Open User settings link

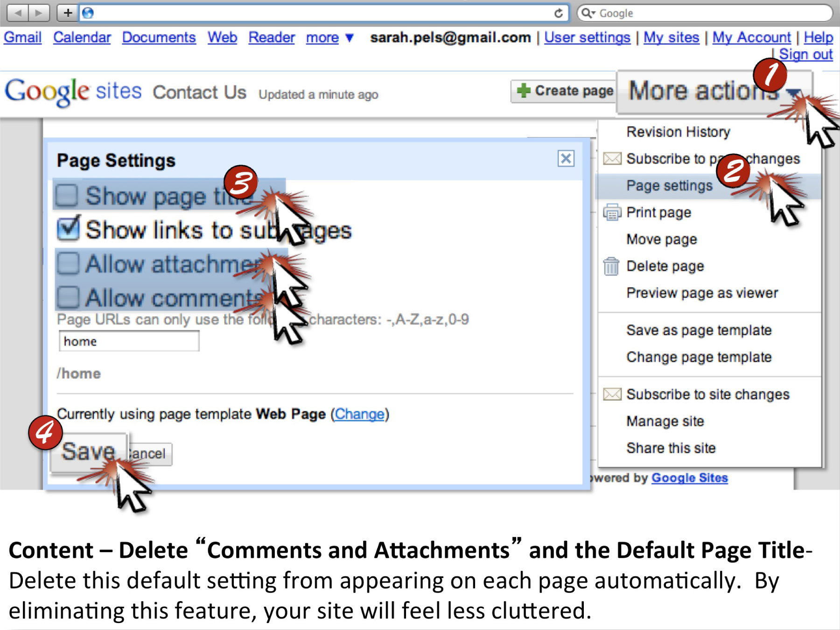[587, 37]
